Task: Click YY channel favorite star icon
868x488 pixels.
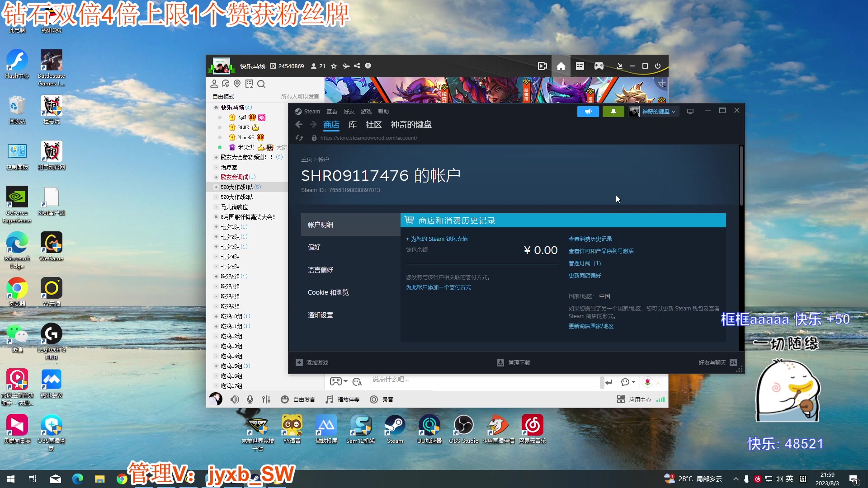Action: [x=334, y=66]
